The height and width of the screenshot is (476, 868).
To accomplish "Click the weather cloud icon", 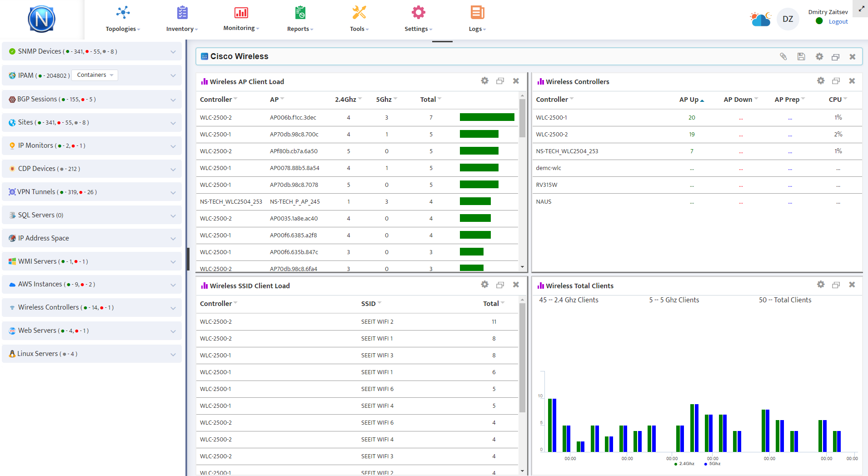I will (760, 19).
